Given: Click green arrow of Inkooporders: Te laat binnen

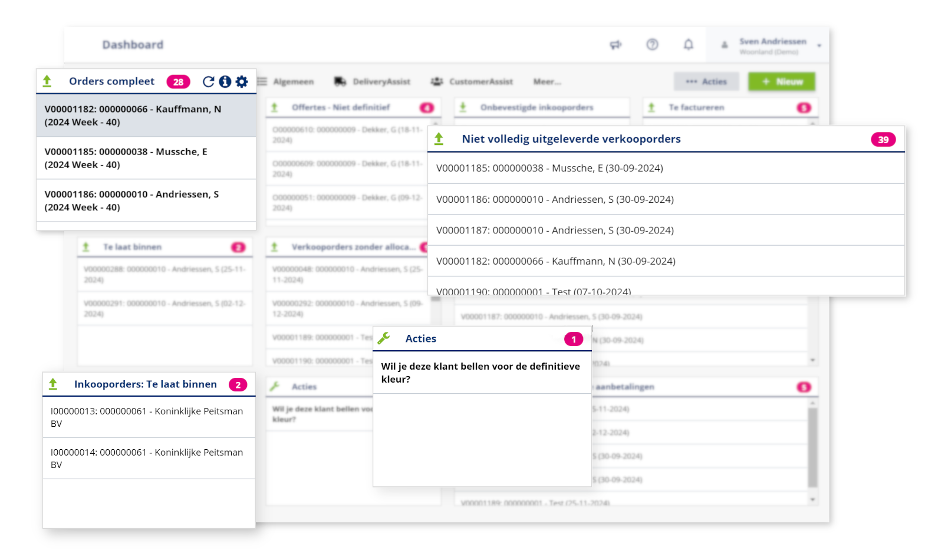Looking at the screenshot, I should coord(53,384).
